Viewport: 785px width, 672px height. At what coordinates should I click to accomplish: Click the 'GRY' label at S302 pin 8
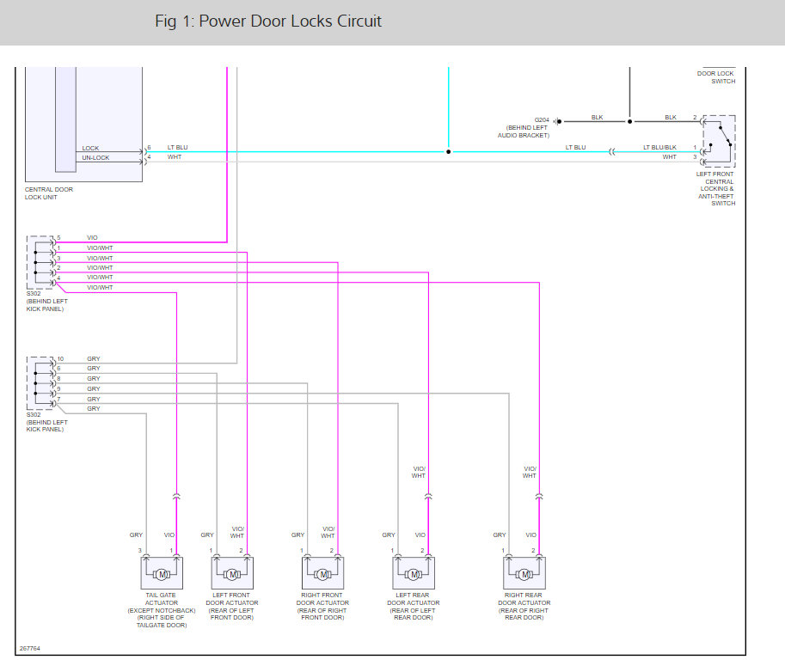94,379
